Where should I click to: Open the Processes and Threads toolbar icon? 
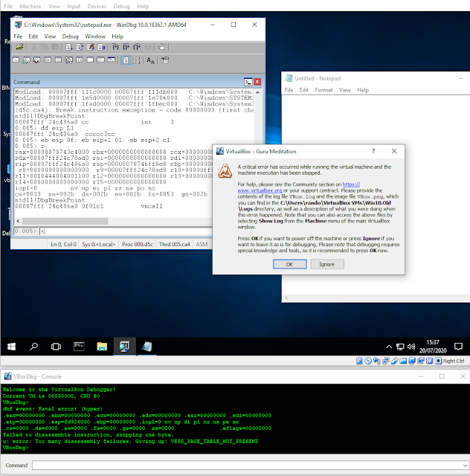[100, 59]
